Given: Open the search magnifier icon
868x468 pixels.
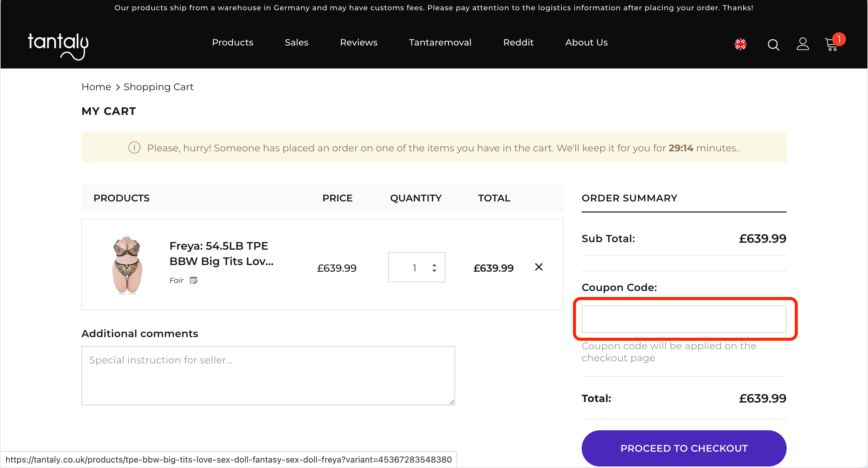Looking at the screenshot, I should point(773,45).
